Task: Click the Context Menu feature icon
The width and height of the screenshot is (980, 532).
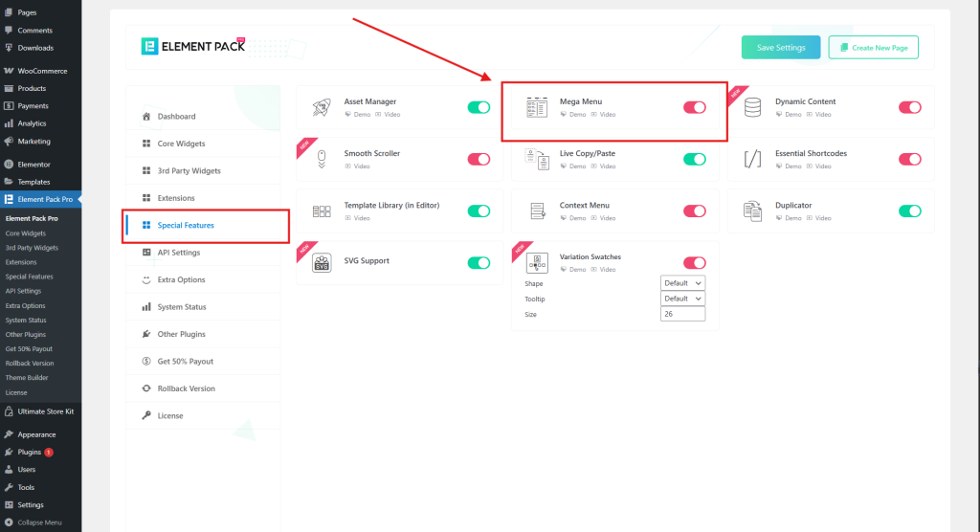Action: pyautogui.click(x=537, y=211)
